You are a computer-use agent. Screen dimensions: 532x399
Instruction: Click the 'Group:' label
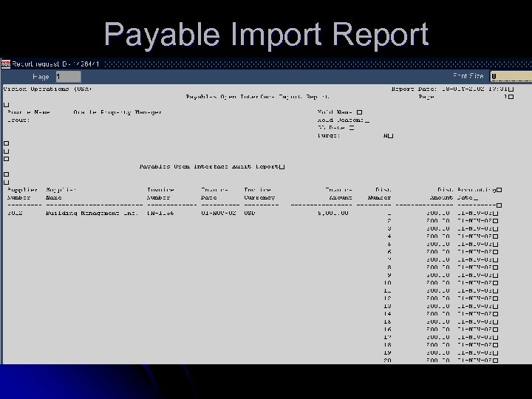[18, 120]
